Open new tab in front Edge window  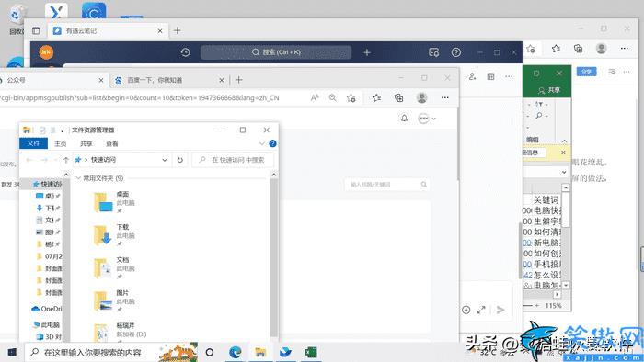point(238,80)
